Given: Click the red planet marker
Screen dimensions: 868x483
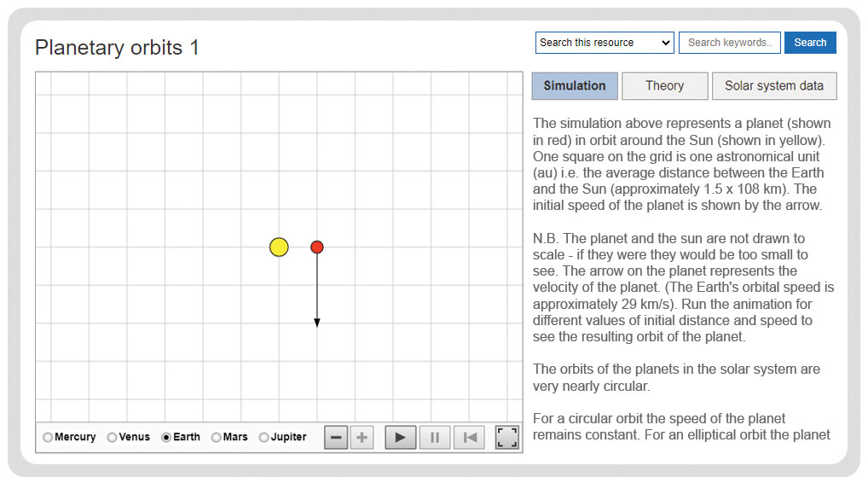Looking at the screenshot, I should 316,247.
